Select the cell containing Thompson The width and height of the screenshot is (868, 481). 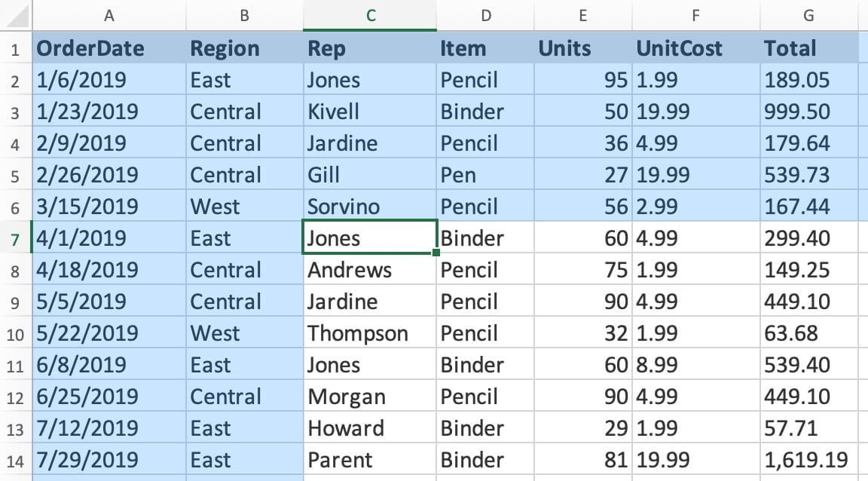tap(369, 333)
